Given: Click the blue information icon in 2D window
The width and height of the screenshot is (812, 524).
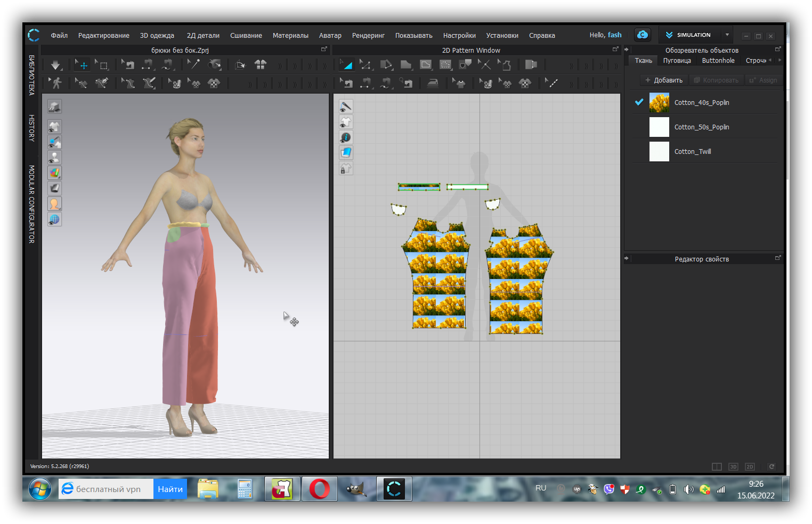Looking at the screenshot, I should [x=346, y=137].
